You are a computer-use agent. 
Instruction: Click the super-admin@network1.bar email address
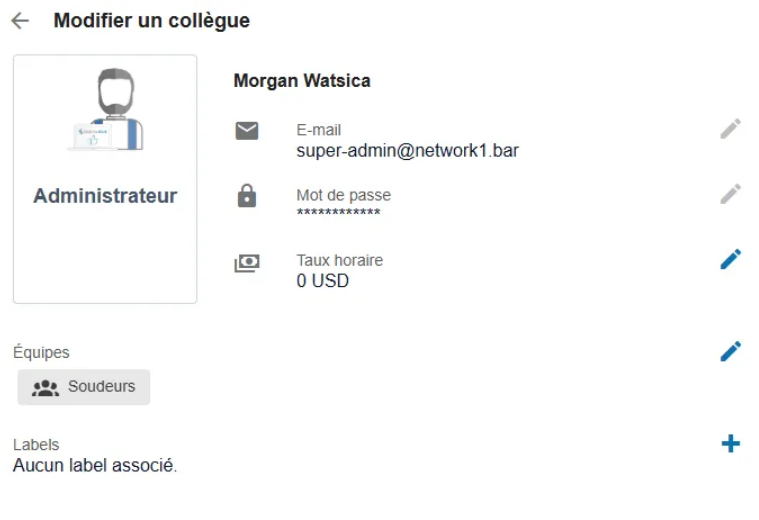[x=408, y=151]
